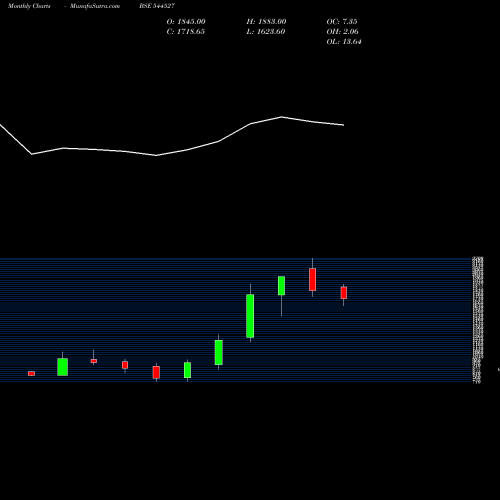Click the 'O: 1845.00' open value
500x500 pixels.
pos(186,22)
